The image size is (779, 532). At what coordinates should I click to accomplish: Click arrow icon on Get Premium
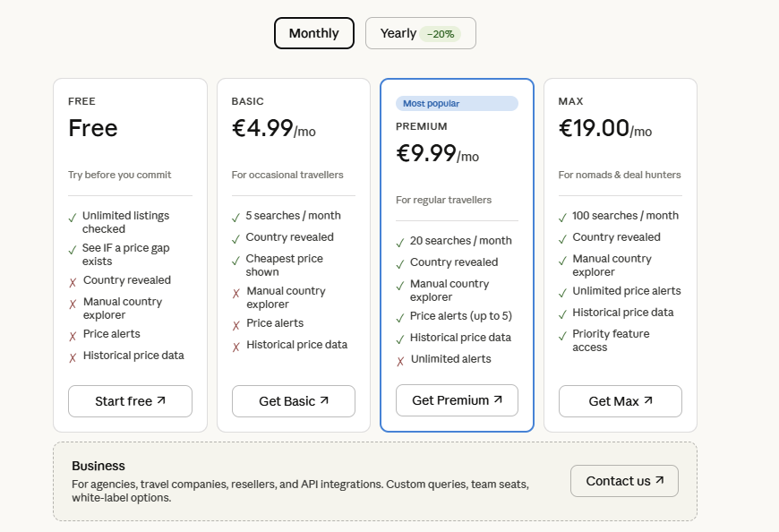[x=497, y=399]
